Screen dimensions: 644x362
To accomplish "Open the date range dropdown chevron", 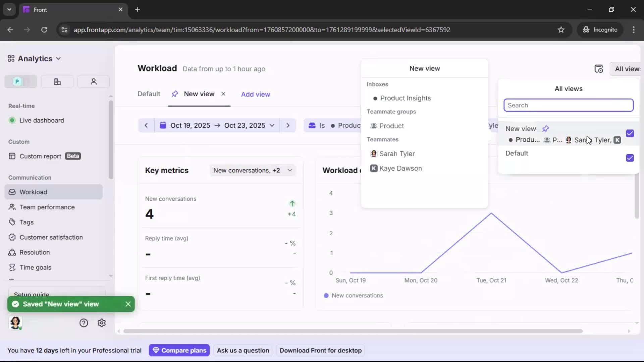I will coord(272,125).
